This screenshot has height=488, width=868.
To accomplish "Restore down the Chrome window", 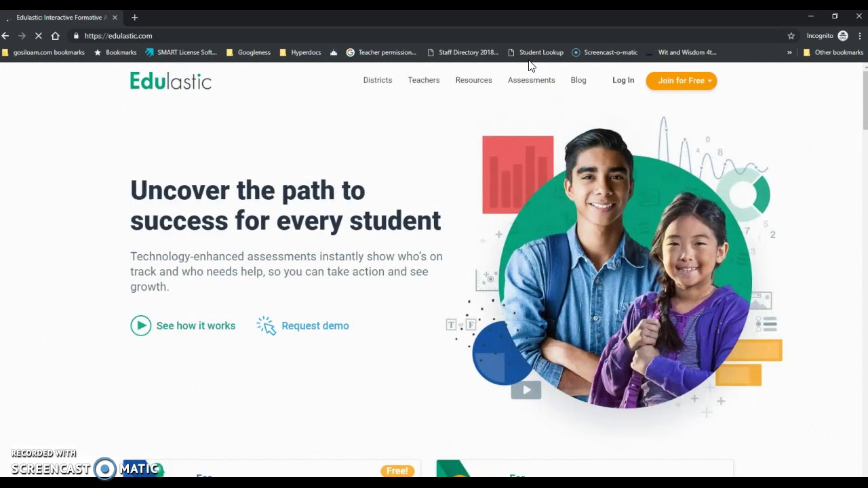I will 835,16.
